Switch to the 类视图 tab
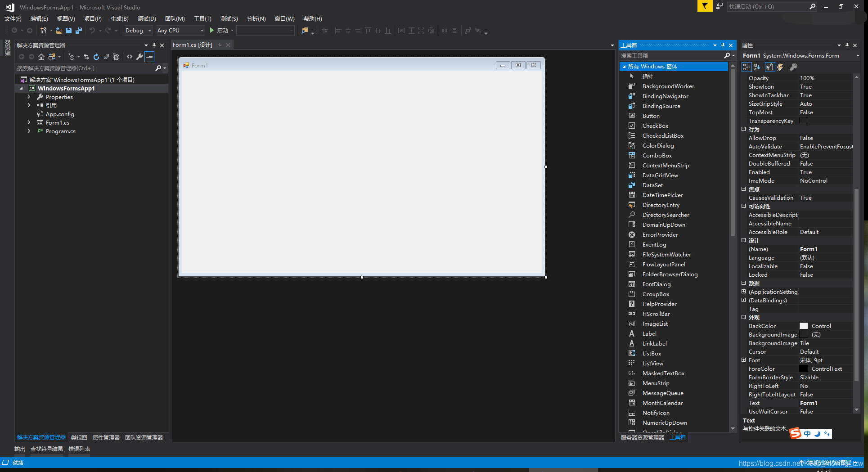Image resolution: width=868 pixels, height=472 pixels. (79, 437)
